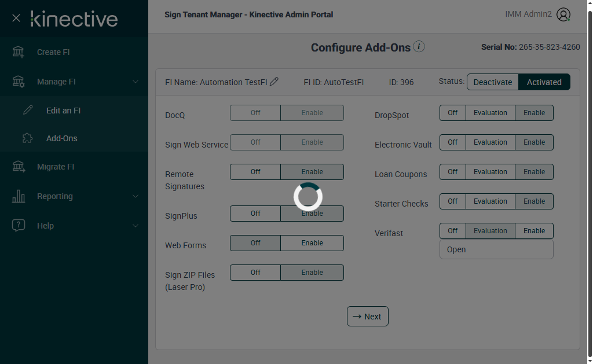
Task: Set Loan Coupons to Evaluation
Action: 490,172
